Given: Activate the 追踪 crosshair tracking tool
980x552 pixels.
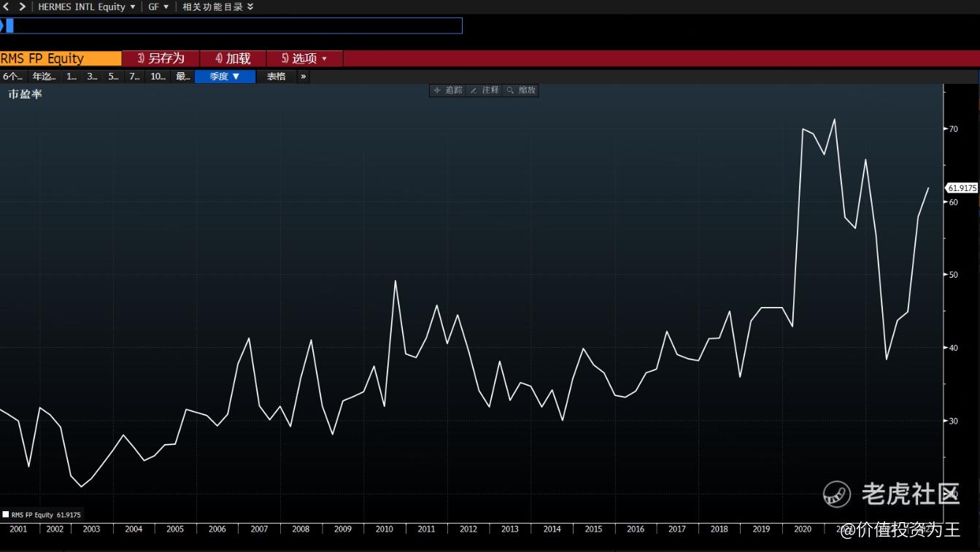Looking at the screenshot, I should click(x=447, y=90).
